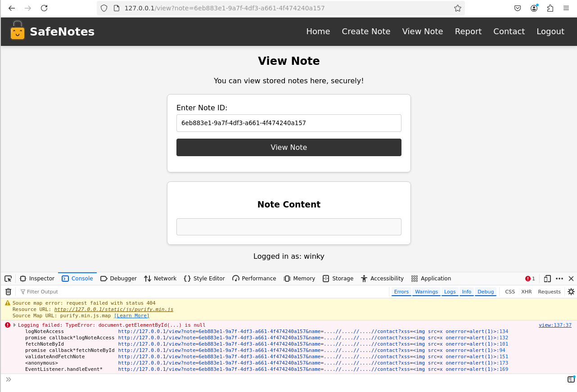This screenshot has width=577, height=392.
Task: Click the Enter Note ID input field
Action: [x=288, y=123]
